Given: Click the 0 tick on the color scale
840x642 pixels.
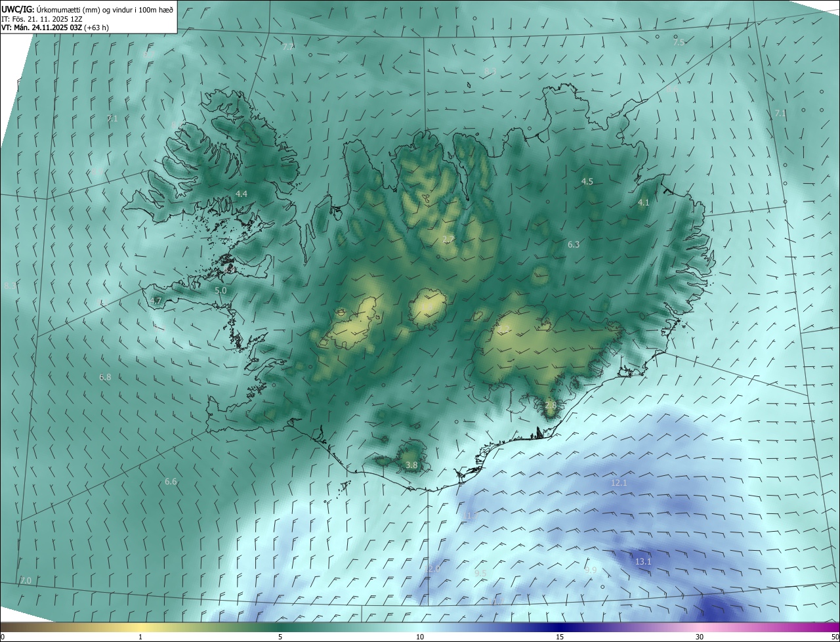Looking at the screenshot, I should click(x=3, y=637).
